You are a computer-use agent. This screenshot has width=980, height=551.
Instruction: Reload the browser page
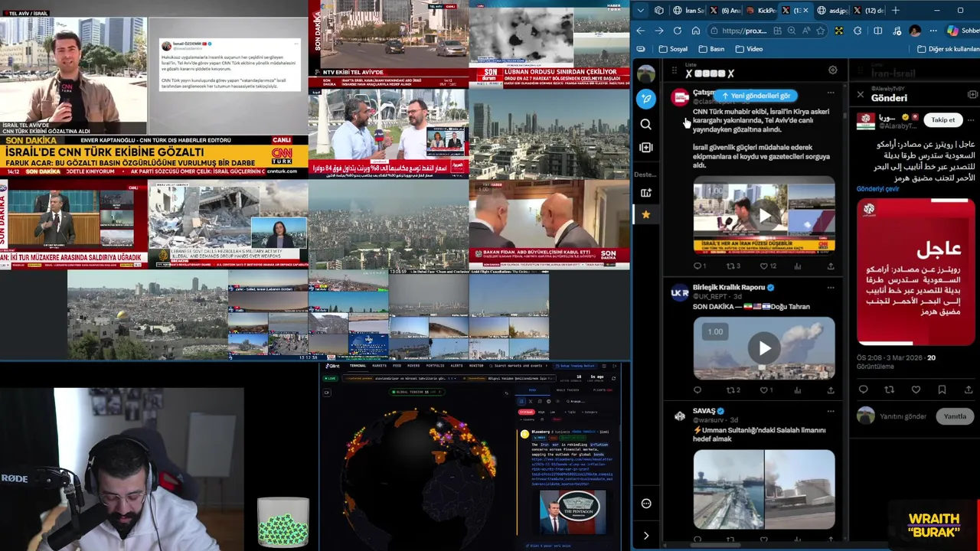tap(678, 31)
